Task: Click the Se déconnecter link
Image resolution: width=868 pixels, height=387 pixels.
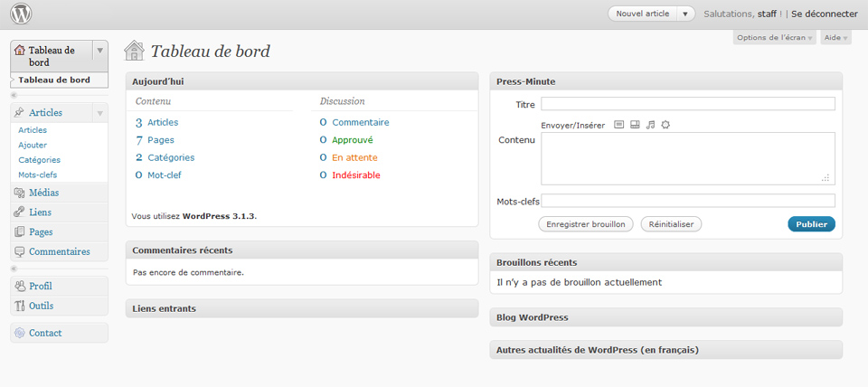Action: click(x=825, y=14)
